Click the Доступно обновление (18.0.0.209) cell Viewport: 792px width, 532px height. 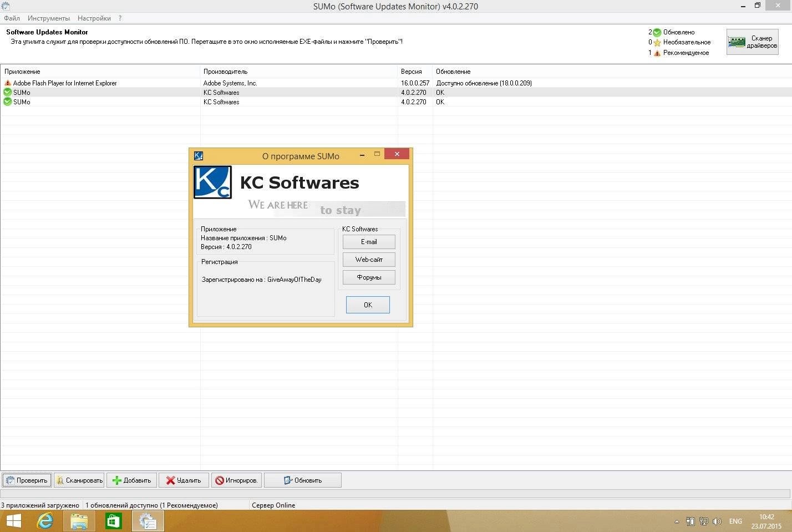coord(484,83)
